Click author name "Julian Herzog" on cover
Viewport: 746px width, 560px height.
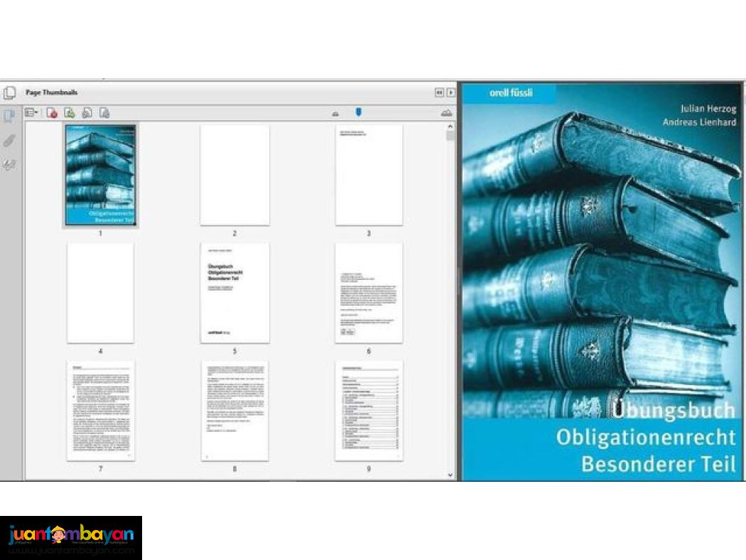pos(708,109)
